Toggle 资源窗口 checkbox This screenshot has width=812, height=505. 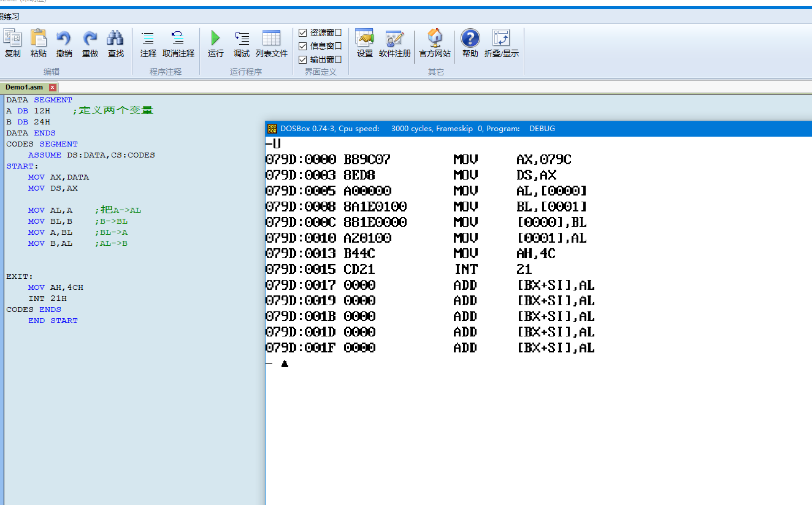click(x=302, y=32)
